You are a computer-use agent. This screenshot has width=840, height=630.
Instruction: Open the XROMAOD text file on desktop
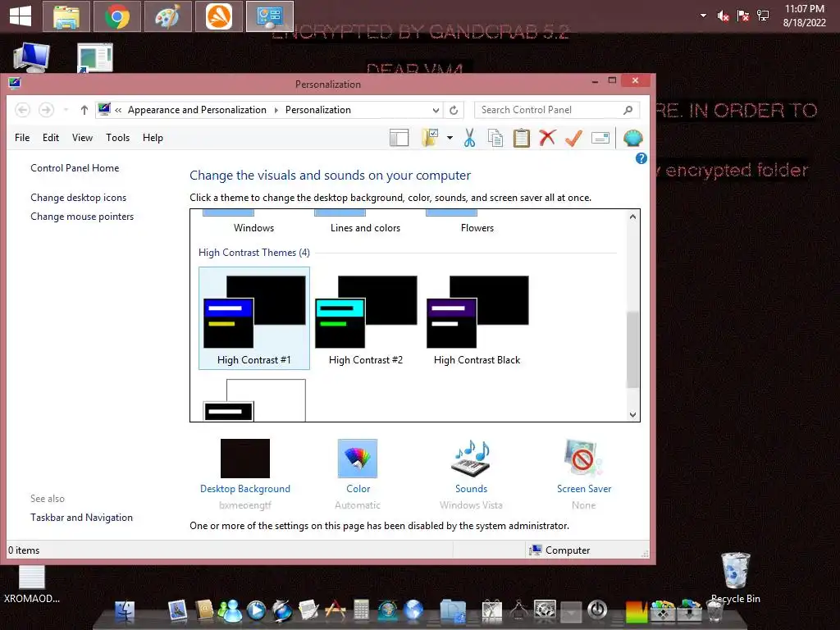pyautogui.click(x=32, y=584)
